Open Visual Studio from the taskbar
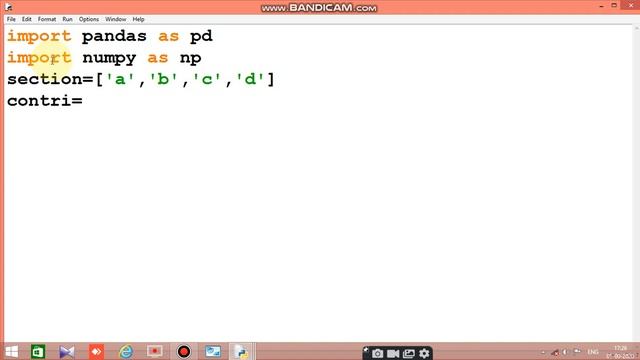 (67, 351)
